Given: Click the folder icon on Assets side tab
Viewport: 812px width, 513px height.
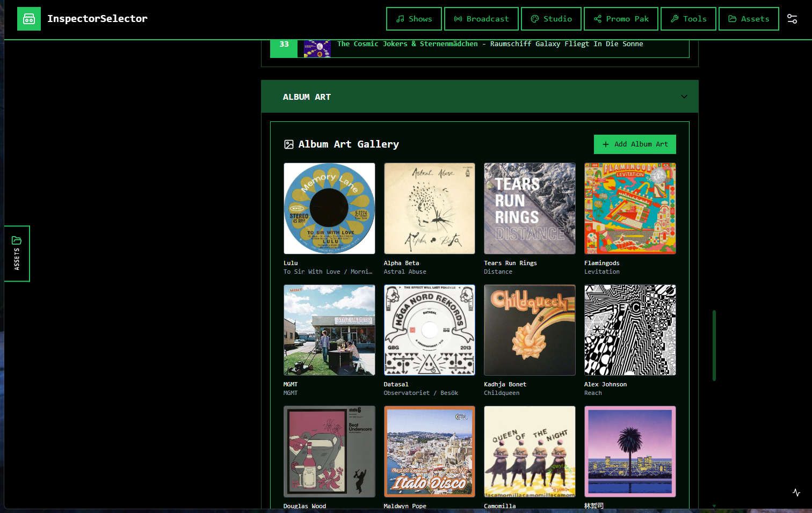Looking at the screenshot, I should [x=17, y=240].
